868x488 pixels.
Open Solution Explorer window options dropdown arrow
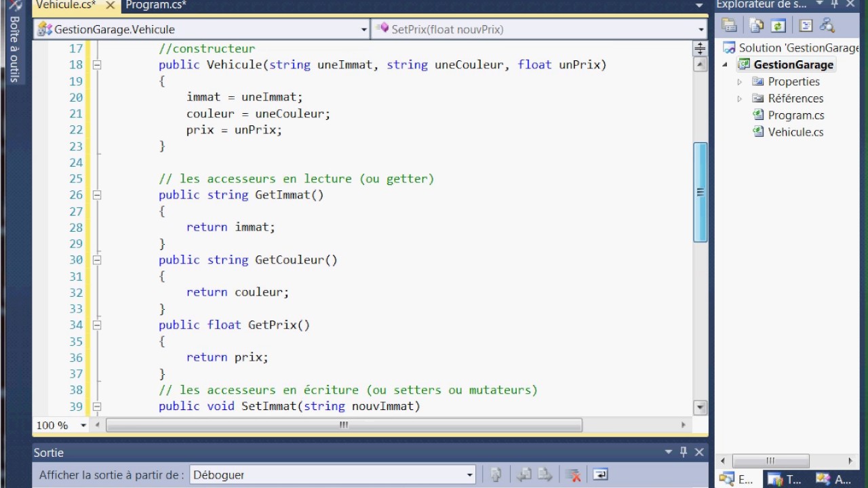[820, 4]
